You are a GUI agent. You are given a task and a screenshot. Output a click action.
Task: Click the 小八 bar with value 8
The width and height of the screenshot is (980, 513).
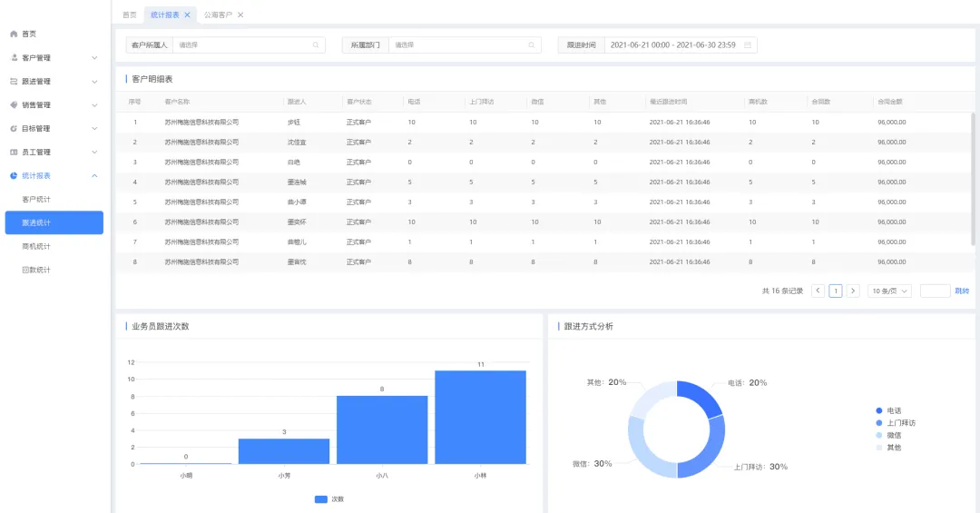coord(382,429)
